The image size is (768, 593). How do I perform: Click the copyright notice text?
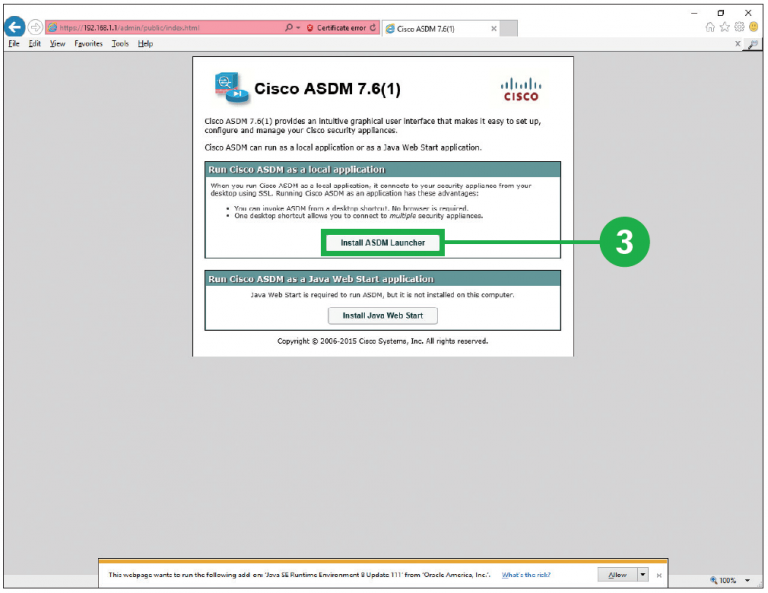(x=383, y=341)
